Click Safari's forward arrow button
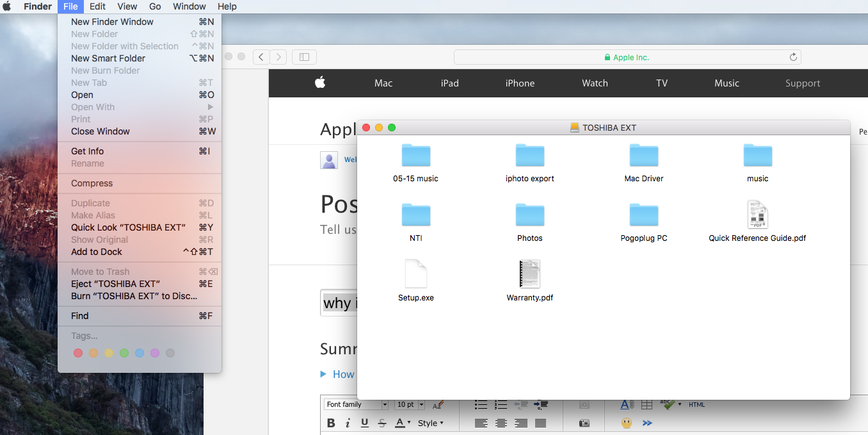 278,57
